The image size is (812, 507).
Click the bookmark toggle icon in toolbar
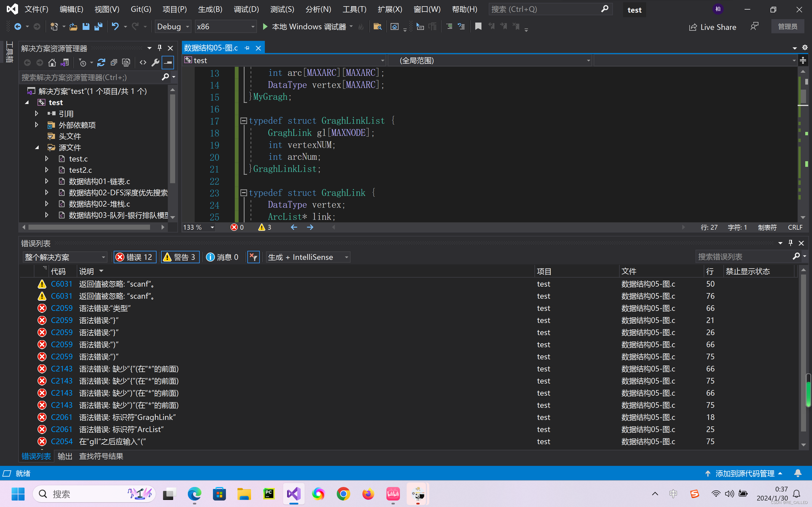(478, 26)
